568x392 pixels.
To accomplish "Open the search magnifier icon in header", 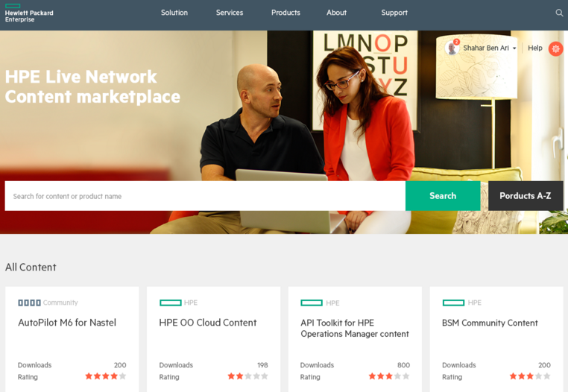I will point(559,13).
